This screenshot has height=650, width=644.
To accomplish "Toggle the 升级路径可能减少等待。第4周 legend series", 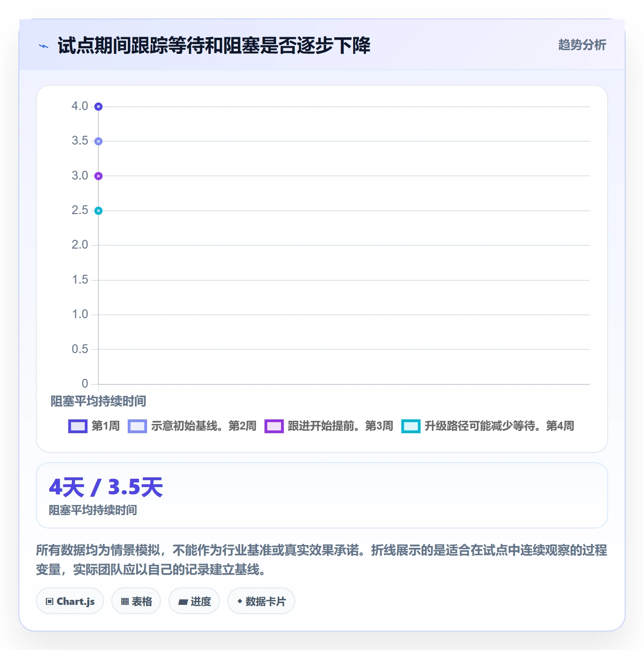I will point(488,426).
